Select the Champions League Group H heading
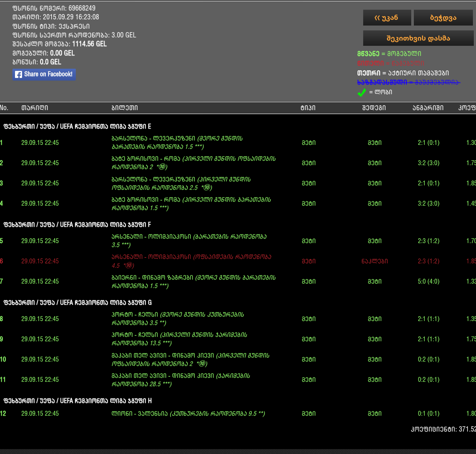 point(77,401)
